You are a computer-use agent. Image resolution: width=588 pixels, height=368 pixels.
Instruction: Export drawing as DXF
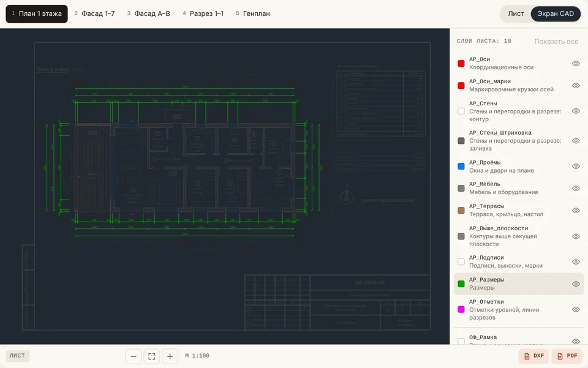(x=533, y=356)
